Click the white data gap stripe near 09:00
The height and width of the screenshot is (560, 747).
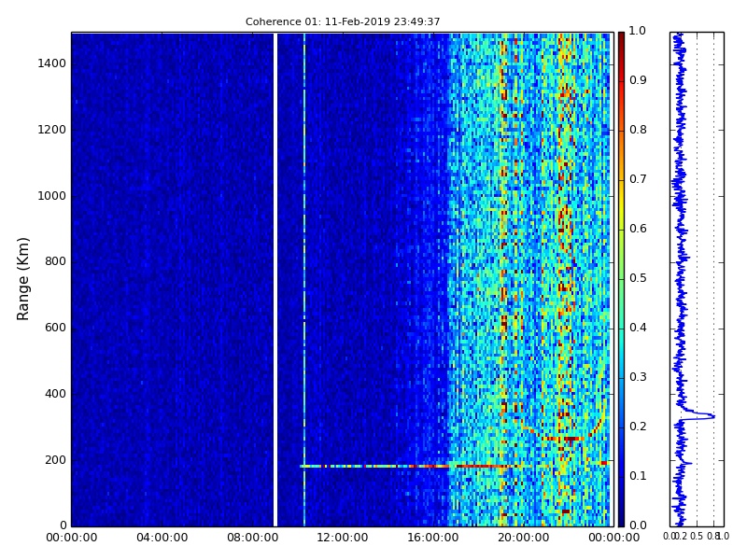tap(275, 279)
